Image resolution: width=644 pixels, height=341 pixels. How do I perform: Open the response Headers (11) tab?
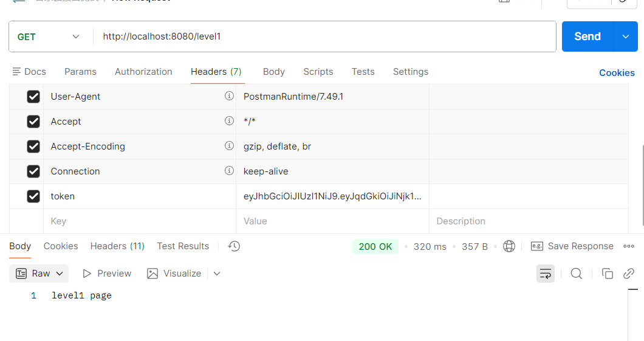pyautogui.click(x=117, y=246)
